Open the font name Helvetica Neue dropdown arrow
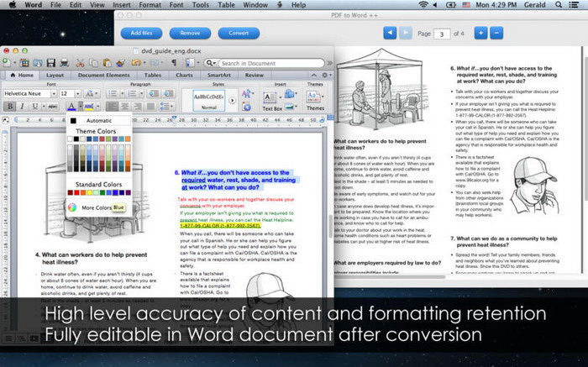Screen dimensions: 588x367 [54, 93]
